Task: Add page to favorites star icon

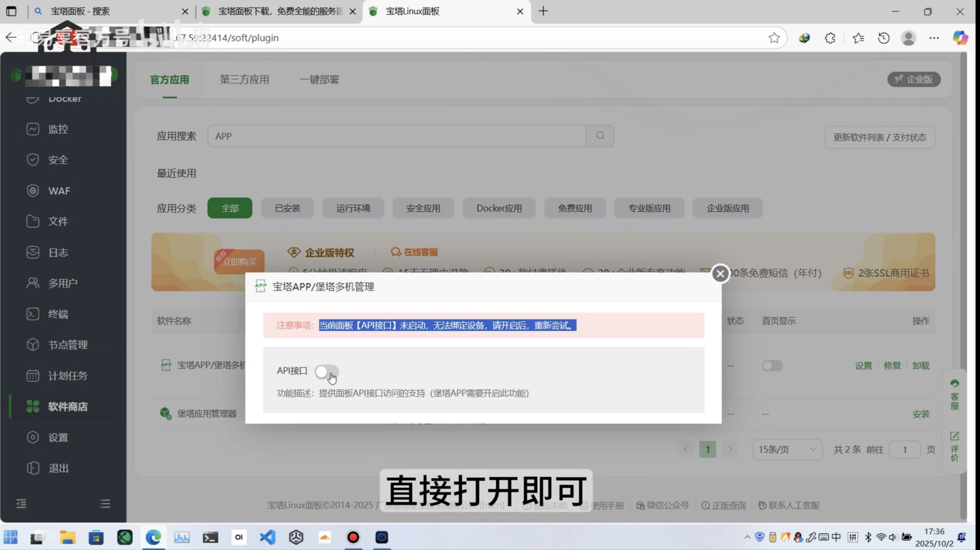Action: pos(774,38)
